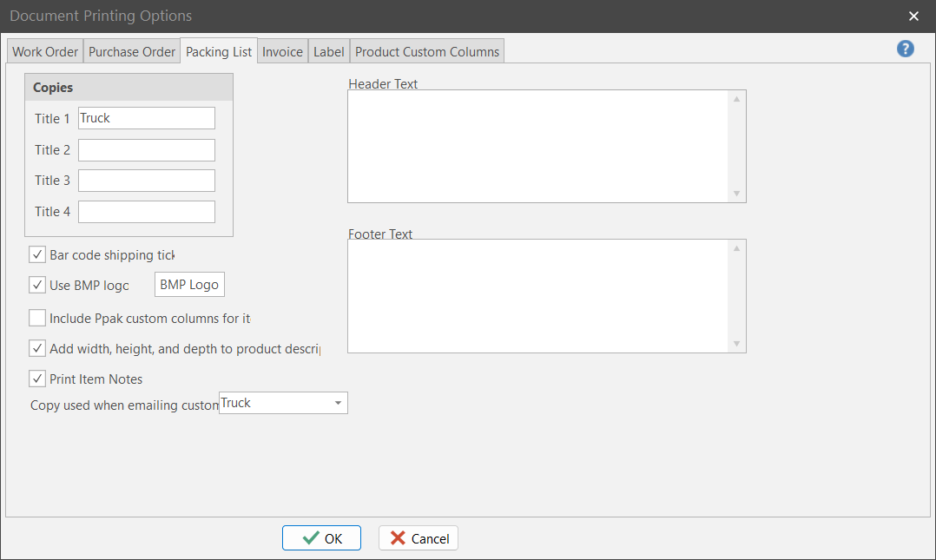This screenshot has height=560, width=936.
Task: Close the Document Printing Options dialog
Action: click(913, 16)
